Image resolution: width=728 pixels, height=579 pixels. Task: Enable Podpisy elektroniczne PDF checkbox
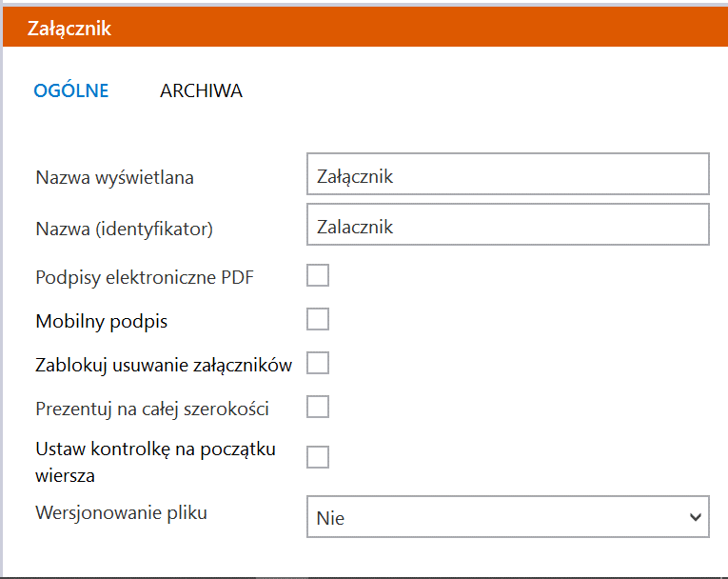[x=318, y=275]
